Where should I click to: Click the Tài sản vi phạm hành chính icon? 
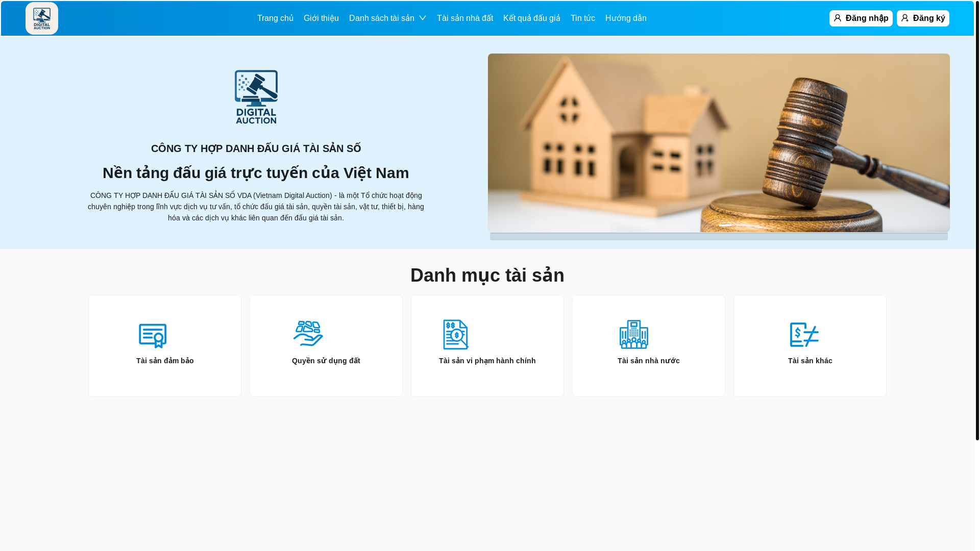(456, 334)
